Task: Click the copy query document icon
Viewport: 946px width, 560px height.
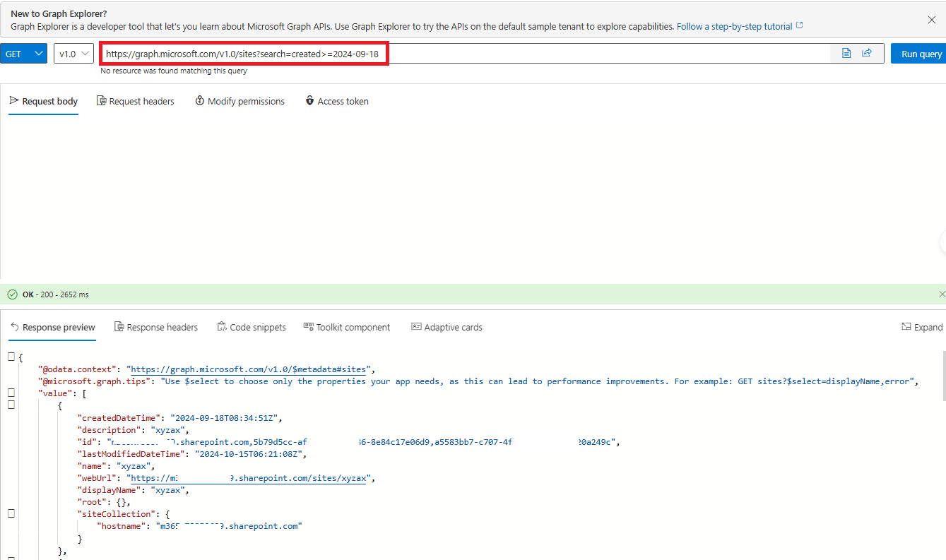Action: click(x=846, y=54)
